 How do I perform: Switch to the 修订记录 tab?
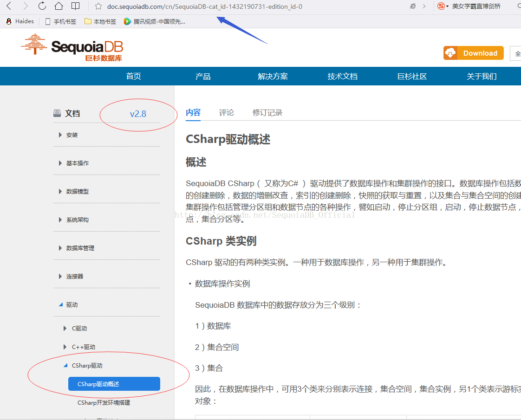(267, 113)
